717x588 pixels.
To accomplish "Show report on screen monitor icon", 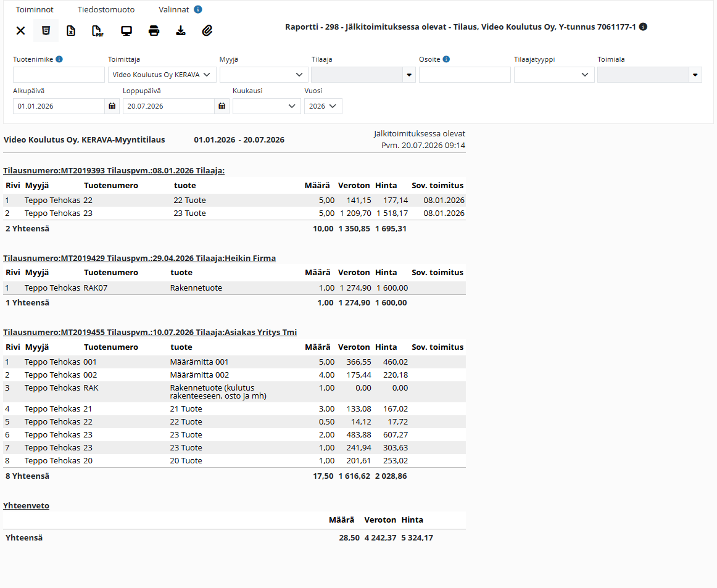I will pyautogui.click(x=126, y=31).
